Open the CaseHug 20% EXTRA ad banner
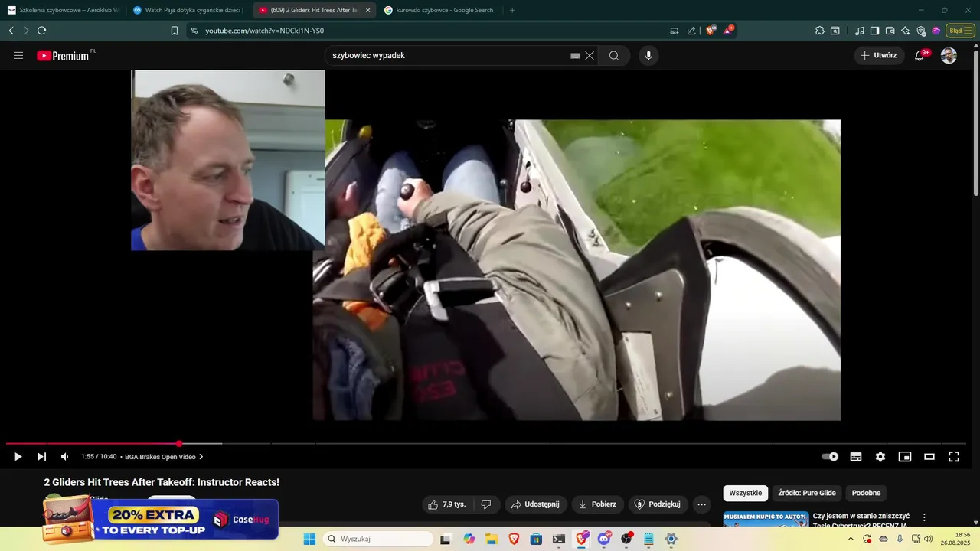Image resolution: width=980 pixels, height=551 pixels. pos(161,520)
